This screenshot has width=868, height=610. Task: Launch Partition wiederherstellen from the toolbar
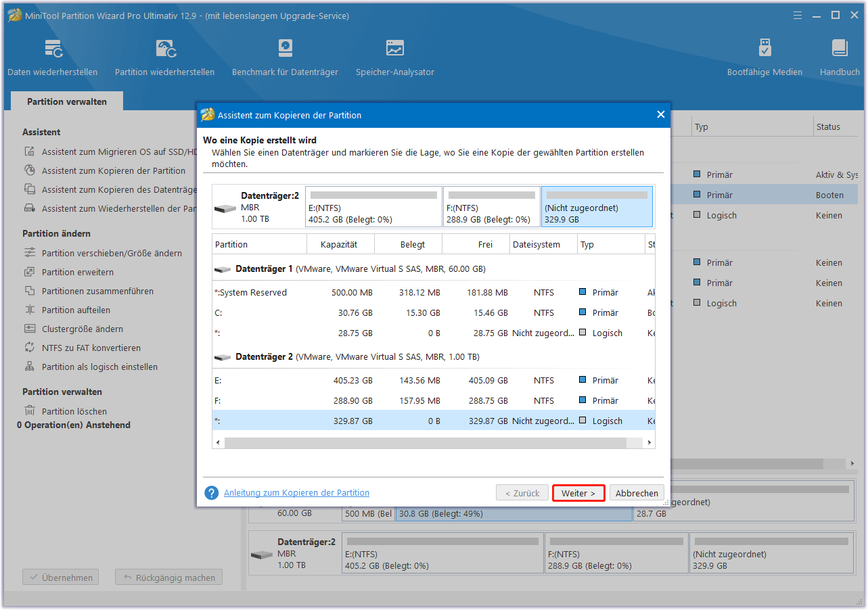point(164,57)
